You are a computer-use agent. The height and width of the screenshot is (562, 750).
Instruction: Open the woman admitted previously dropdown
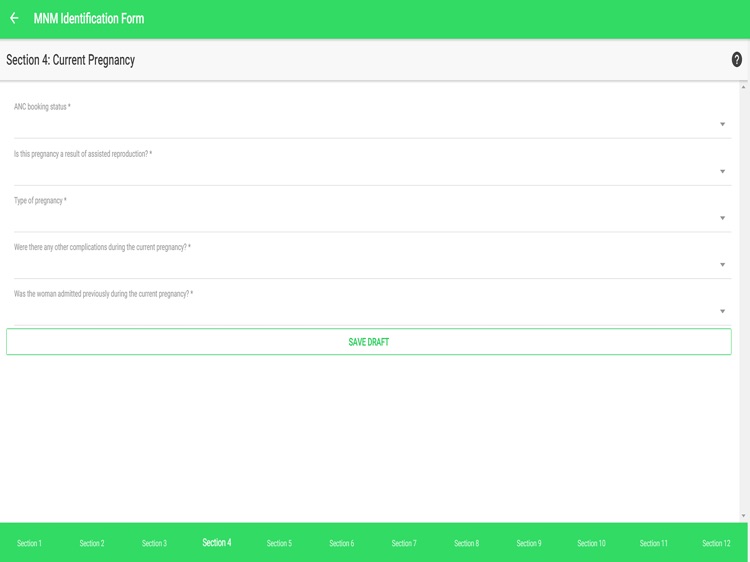tap(373, 311)
